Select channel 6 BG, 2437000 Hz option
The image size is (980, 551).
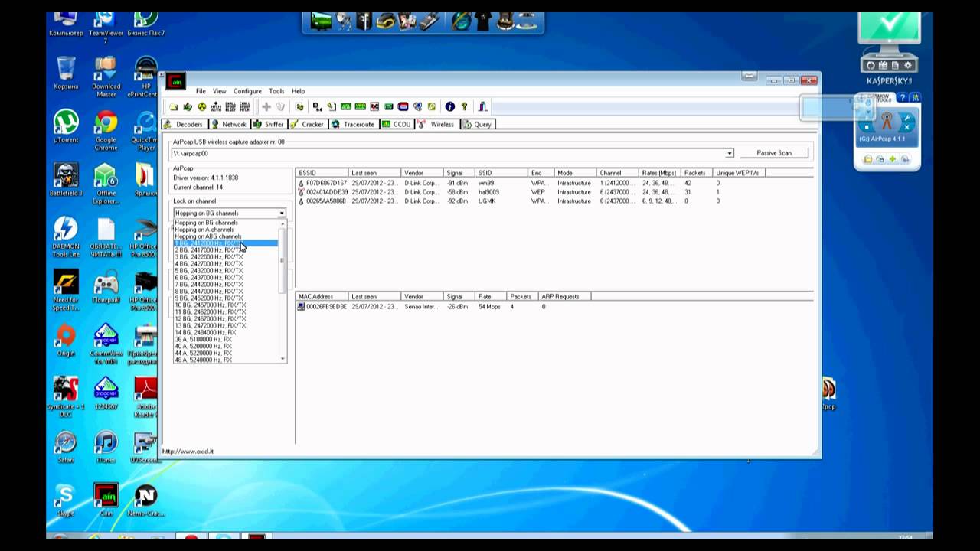(226, 278)
